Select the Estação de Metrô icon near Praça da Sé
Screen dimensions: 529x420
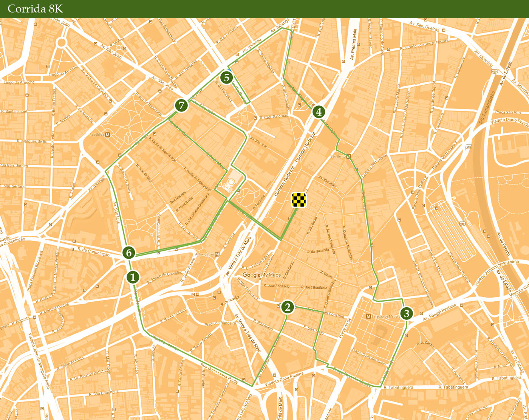click(x=368, y=316)
